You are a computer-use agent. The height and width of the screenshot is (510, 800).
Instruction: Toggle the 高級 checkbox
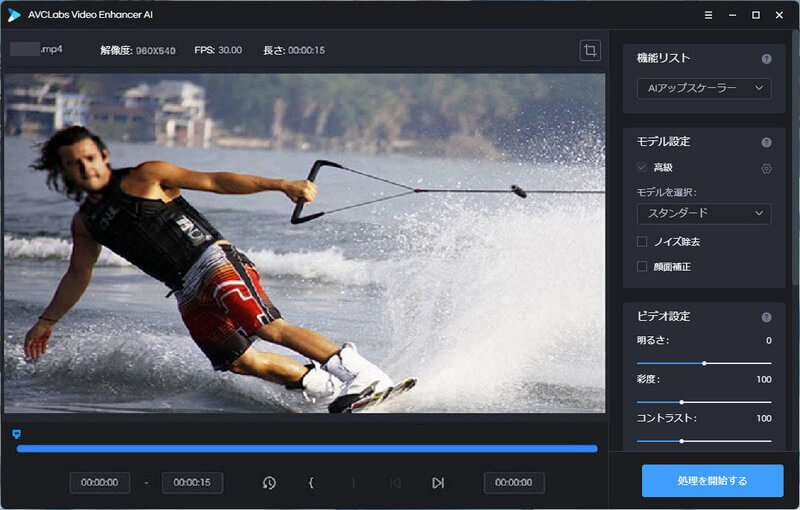(x=642, y=167)
